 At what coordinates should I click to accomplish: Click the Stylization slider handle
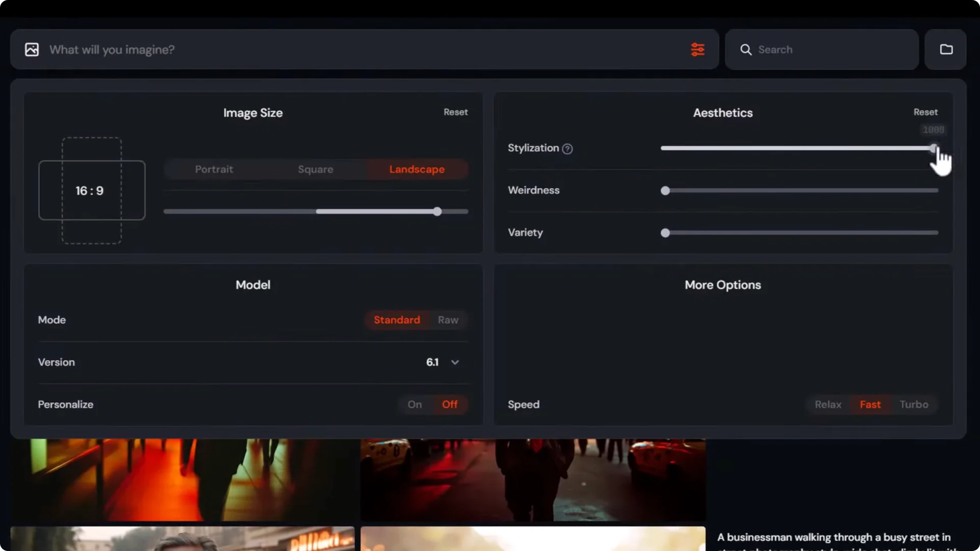pyautogui.click(x=933, y=148)
